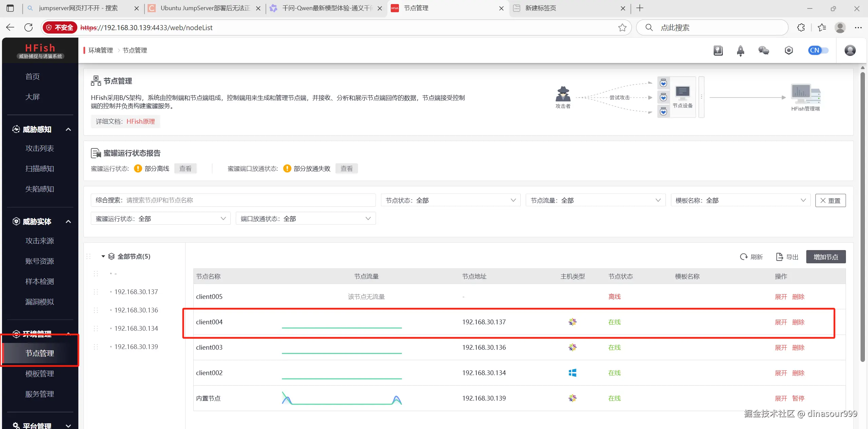868x429 pixels.
Task: Bookmark page with the star icon
Action: pyautogui.click(x=622, y=27)
